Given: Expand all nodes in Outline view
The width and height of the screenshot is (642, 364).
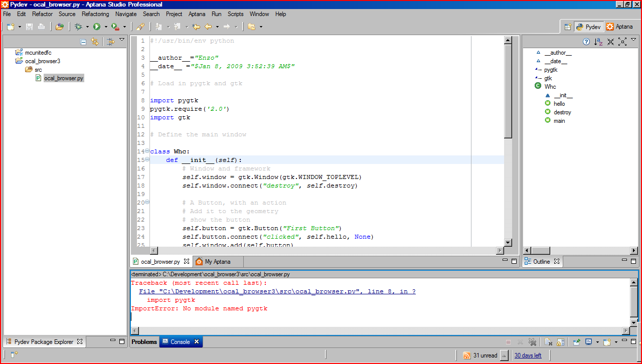Looking at the screenshot, I should [622, 42].
